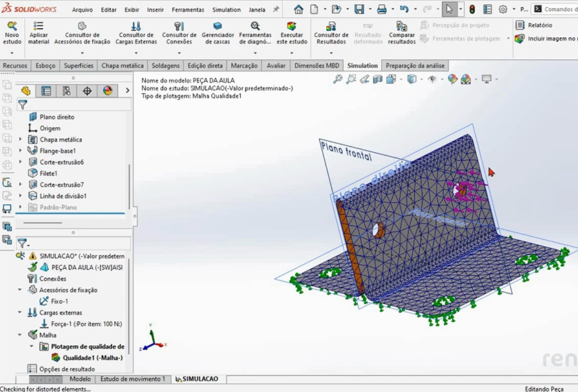Toggle hide/show items eye icon
The width and height of the screenshot is (578, 392).
(432, 79)
